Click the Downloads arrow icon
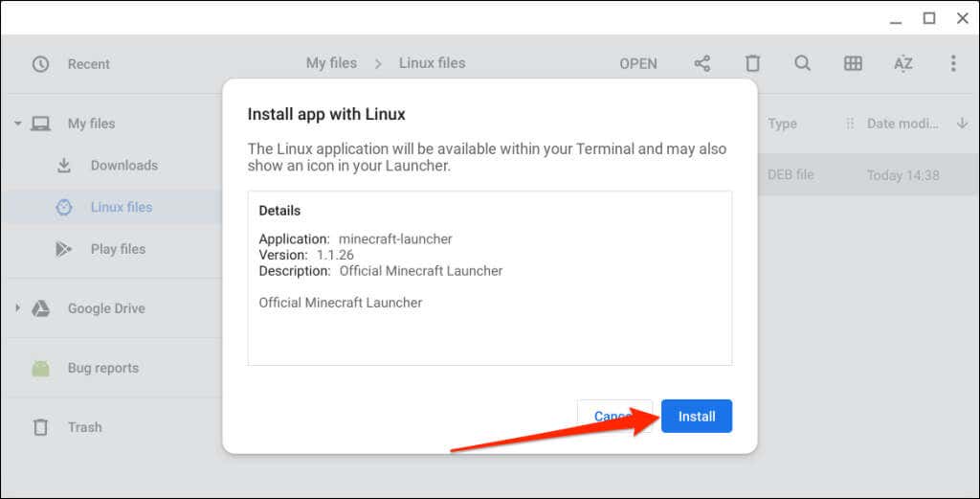 pos(64,165)
